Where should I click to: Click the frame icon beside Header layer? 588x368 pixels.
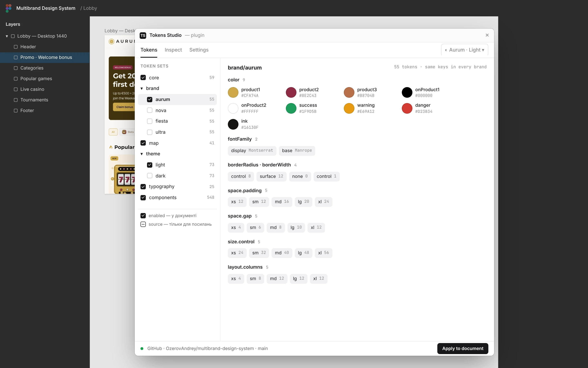(16, 47)
